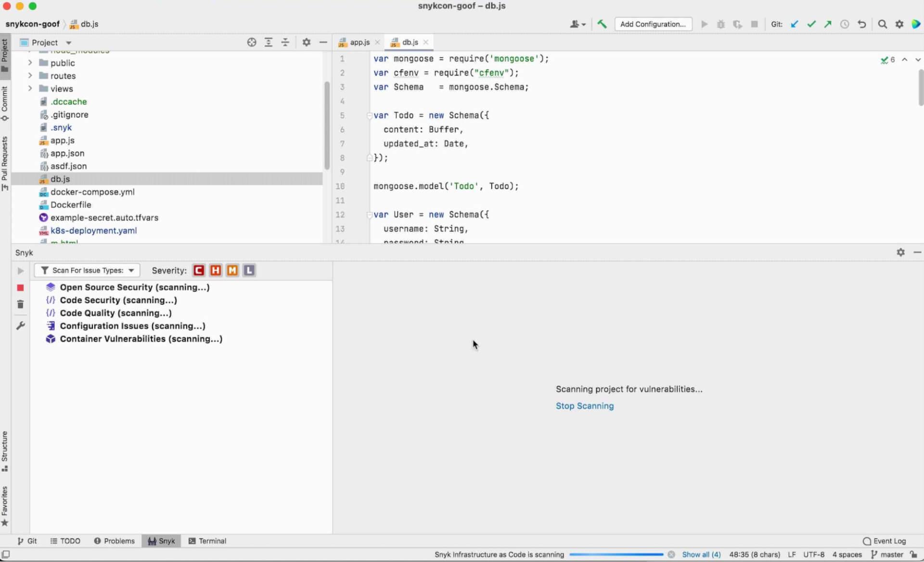Viewport: 924px width, 562px height.
Task: Click the Snyk wrench/fix tool icon
Action: pyautogui.click(x=20, y=325)
